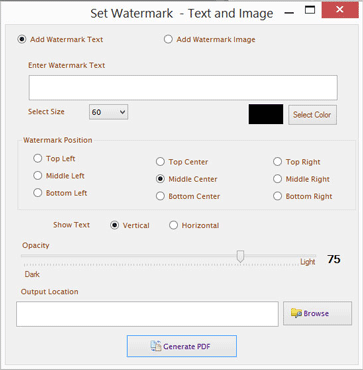The height and width of the screenshot is (370, 363).
Task: Click the document icon on Generate PDF
Action: tap(156, 346)
